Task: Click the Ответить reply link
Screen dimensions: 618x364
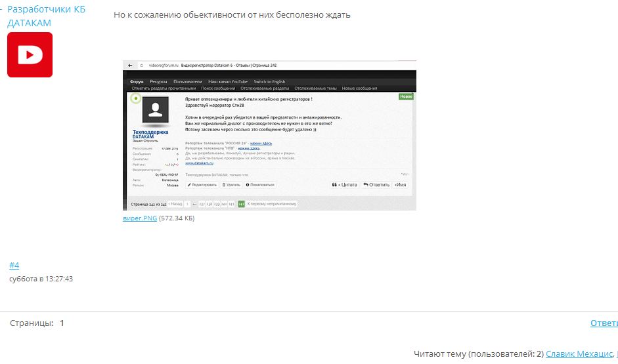Action: [604, 323]
